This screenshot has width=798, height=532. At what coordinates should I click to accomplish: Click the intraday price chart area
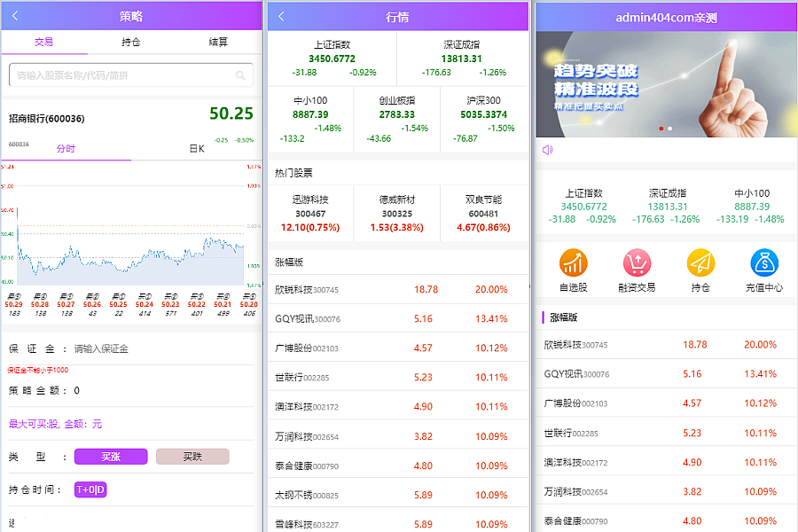pos(131,224)
